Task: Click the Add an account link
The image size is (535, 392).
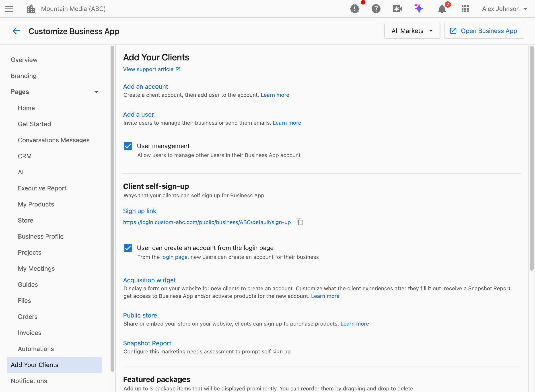Action: [x=145, y=87]
